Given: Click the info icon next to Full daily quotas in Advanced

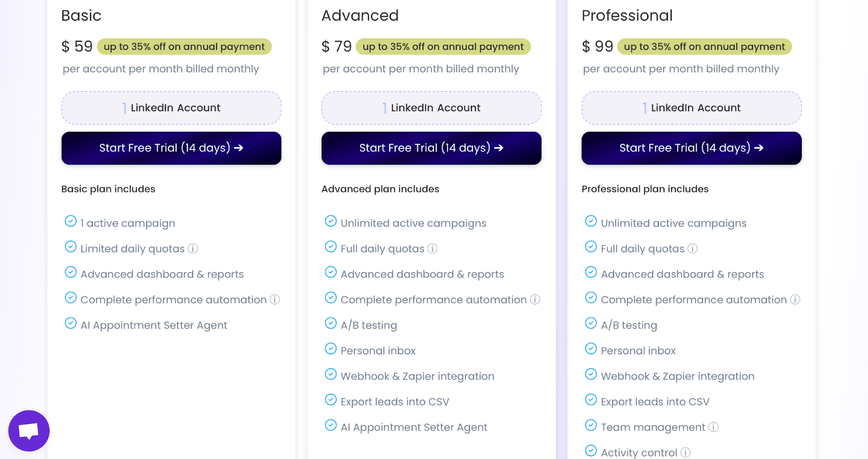Looking at the screenshot, I should pyautogui.click(x=432, y=248).
